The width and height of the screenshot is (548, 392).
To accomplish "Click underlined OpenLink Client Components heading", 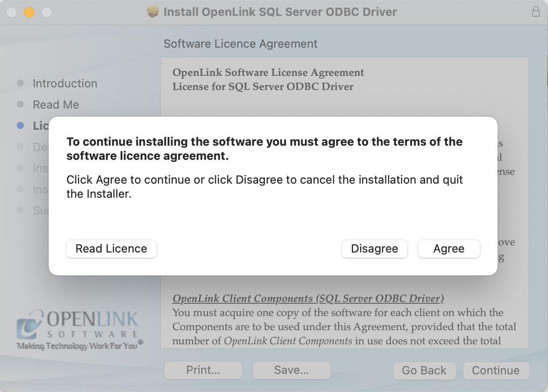I will pos(308,298).
